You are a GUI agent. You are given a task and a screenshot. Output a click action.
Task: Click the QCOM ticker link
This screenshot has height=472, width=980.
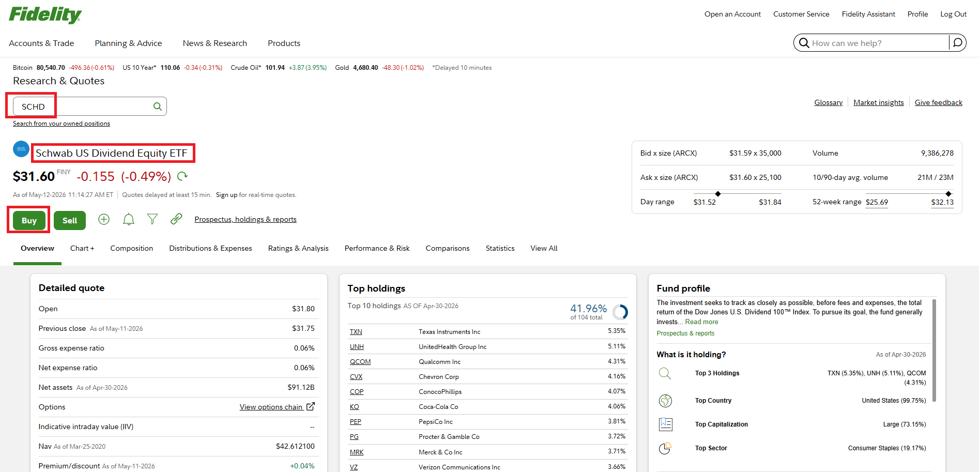pos(360,362)
